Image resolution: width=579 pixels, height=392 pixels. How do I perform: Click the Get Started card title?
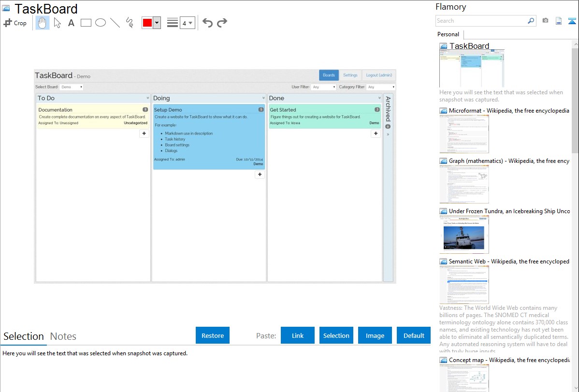283,110
